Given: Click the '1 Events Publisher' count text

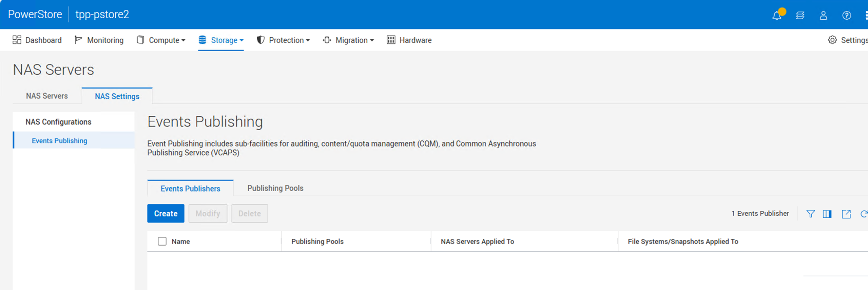Looking at the screenshot, I should pos(760,213).
